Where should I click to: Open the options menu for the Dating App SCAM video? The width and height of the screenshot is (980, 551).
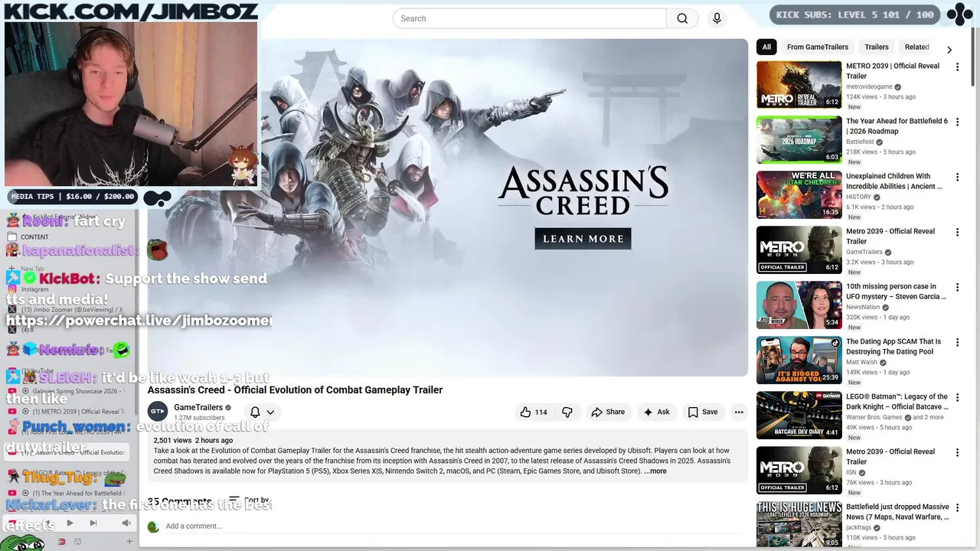(957, 343)
